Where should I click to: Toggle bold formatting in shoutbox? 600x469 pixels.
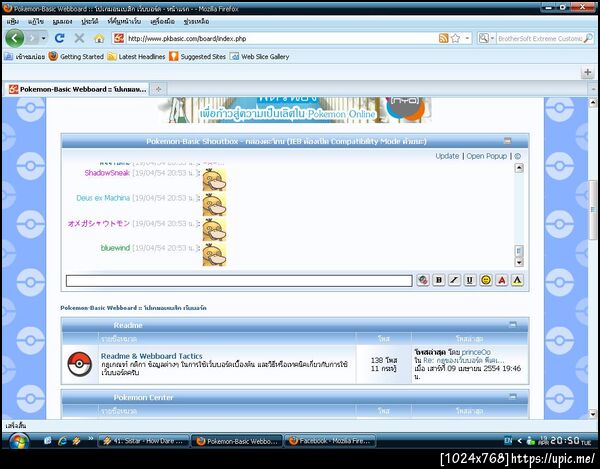coord(439,280)
